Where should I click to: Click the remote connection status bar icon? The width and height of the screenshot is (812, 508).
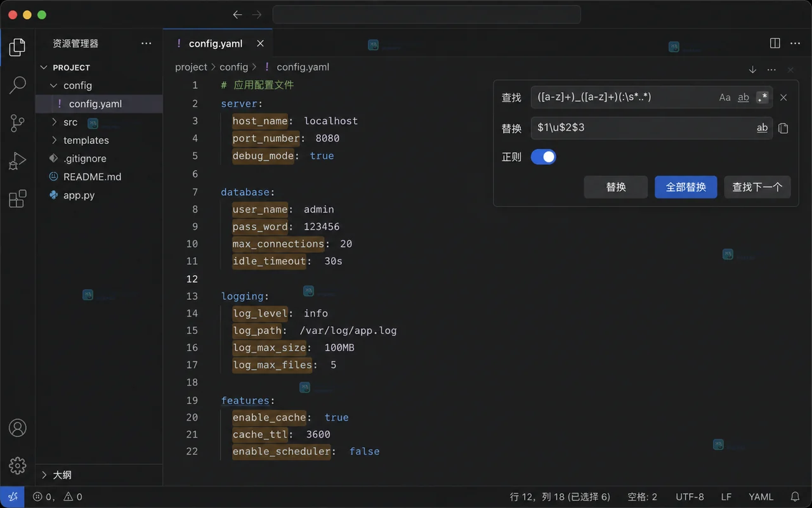(12, 497)
